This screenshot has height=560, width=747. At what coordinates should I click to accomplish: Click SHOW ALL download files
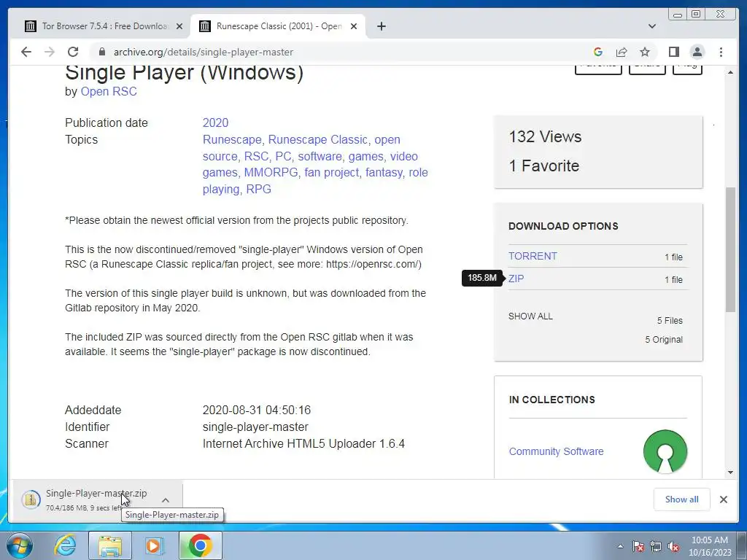[530, 316]
